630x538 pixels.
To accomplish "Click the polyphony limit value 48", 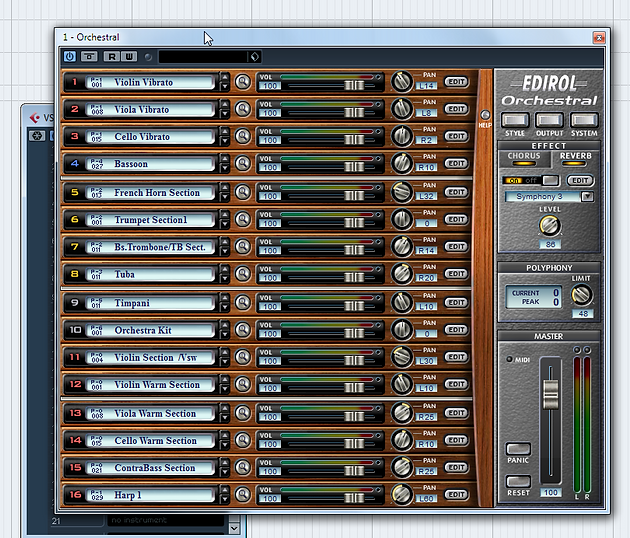I will [x=583, y=314].
